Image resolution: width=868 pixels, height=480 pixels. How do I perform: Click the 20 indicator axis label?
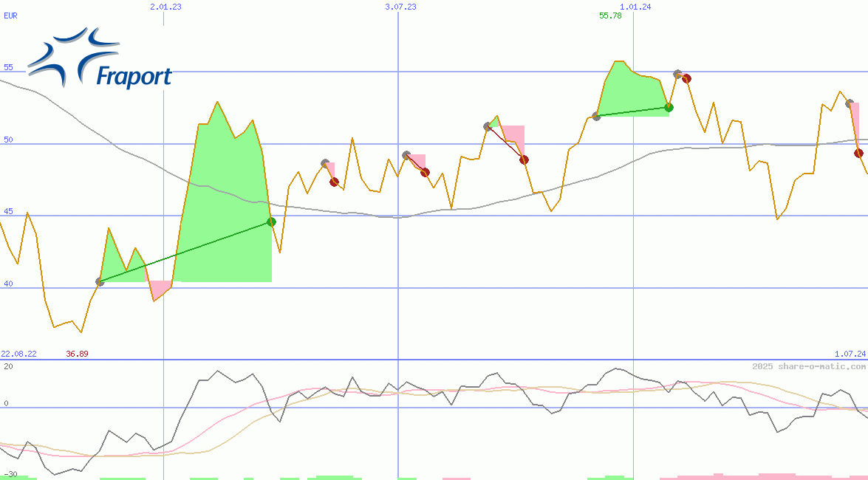click(8, 366)
